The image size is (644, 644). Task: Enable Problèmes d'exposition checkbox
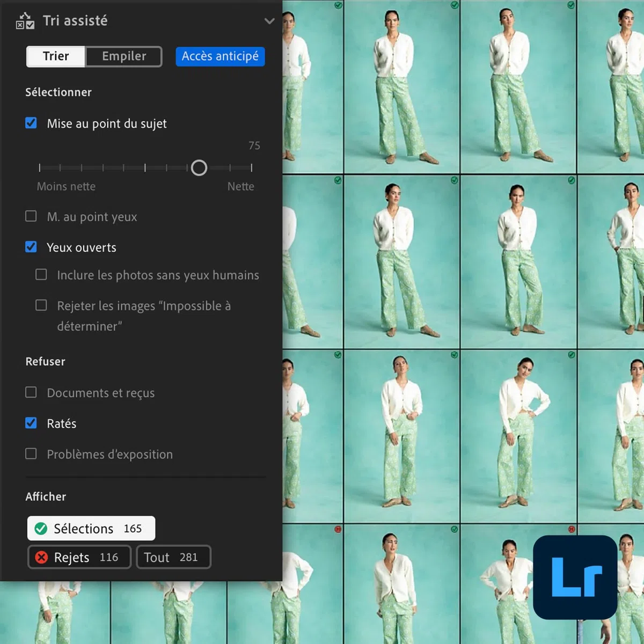click(x=31, y=453)
